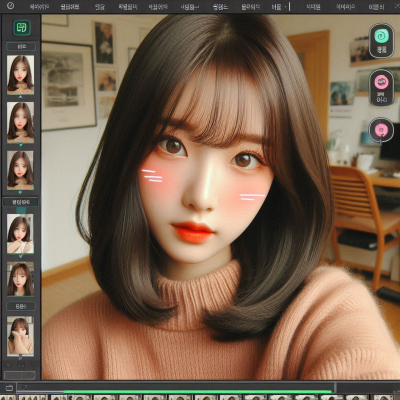Screen dimensions: 400x400
Task: Click the green square logo icon in the left panel
Action: (22, 28)
